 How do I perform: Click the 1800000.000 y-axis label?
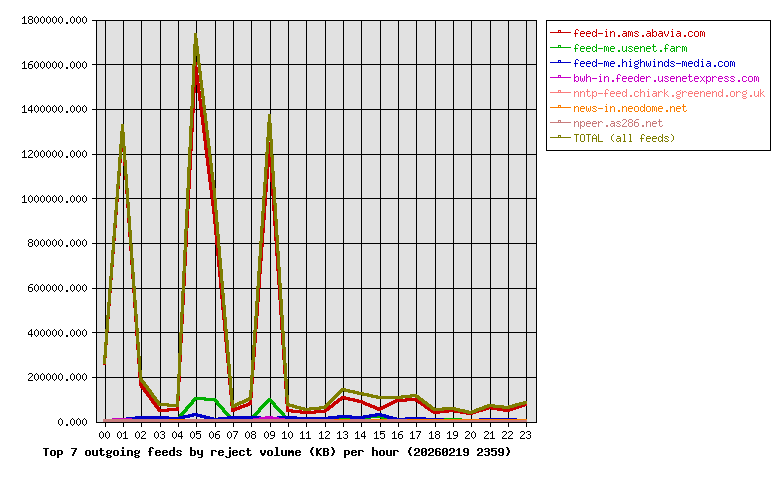tap(54, 20)
